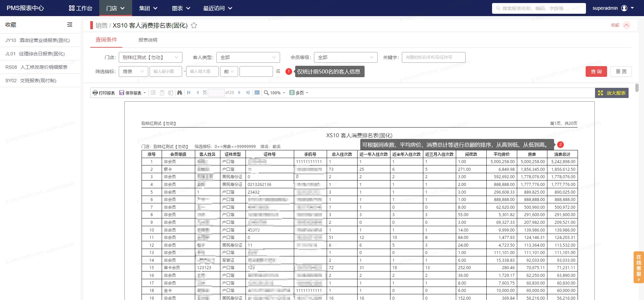Click the 军官证 ID type cell
The image size is (644, 300).
click(x=233, y=260)
